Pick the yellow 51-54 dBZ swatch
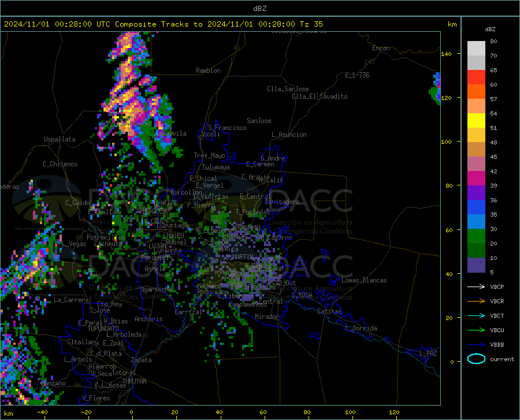 coord(476,121)
